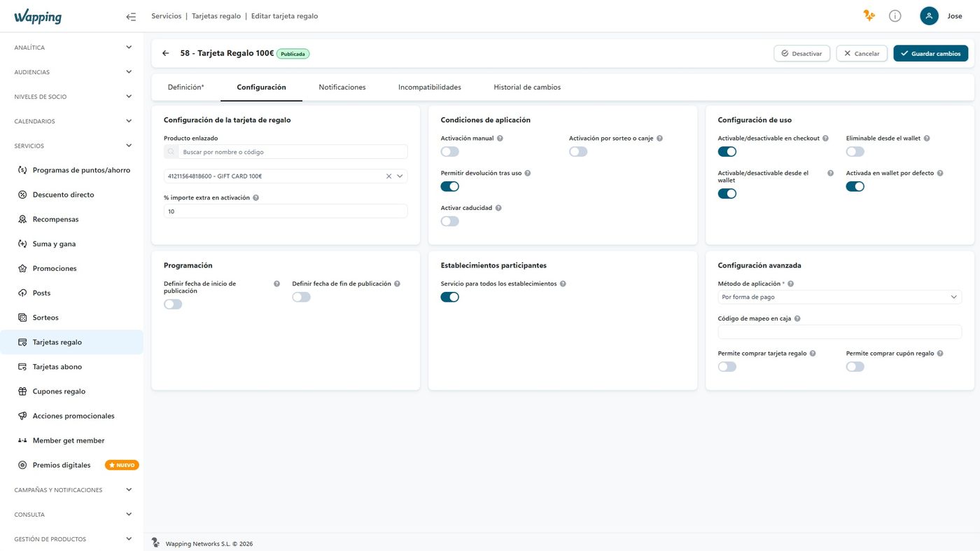Disable Permitir devolución tras uso switch
Screen dimensions: 980x551
[x=450, y=186]
